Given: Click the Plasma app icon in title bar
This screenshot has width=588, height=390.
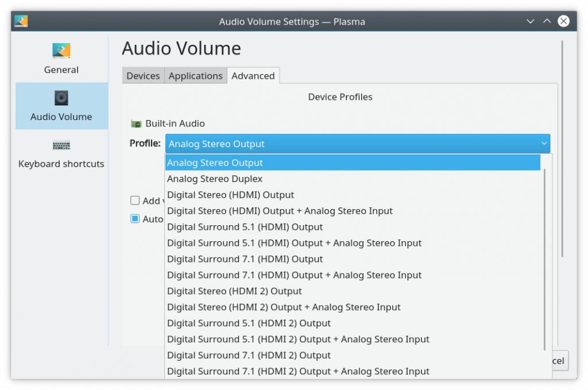Looking at the screenshot, I should [x=21, y=21].
